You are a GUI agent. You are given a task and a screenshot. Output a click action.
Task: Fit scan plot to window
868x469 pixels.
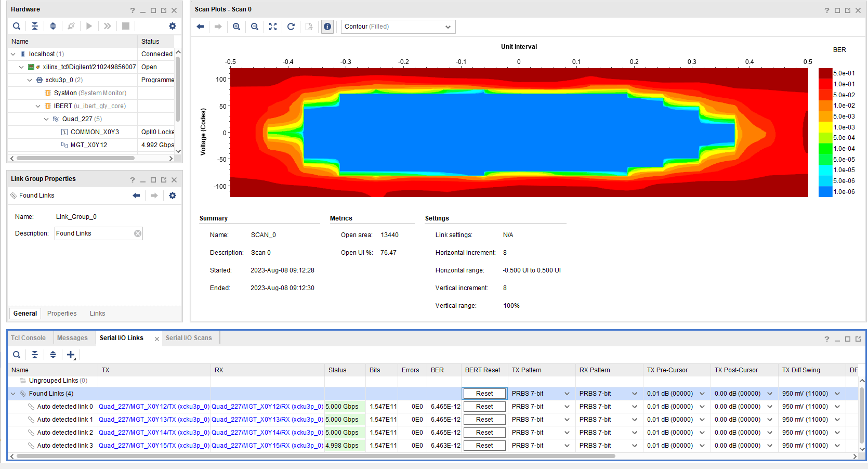[x=273, y=27]
